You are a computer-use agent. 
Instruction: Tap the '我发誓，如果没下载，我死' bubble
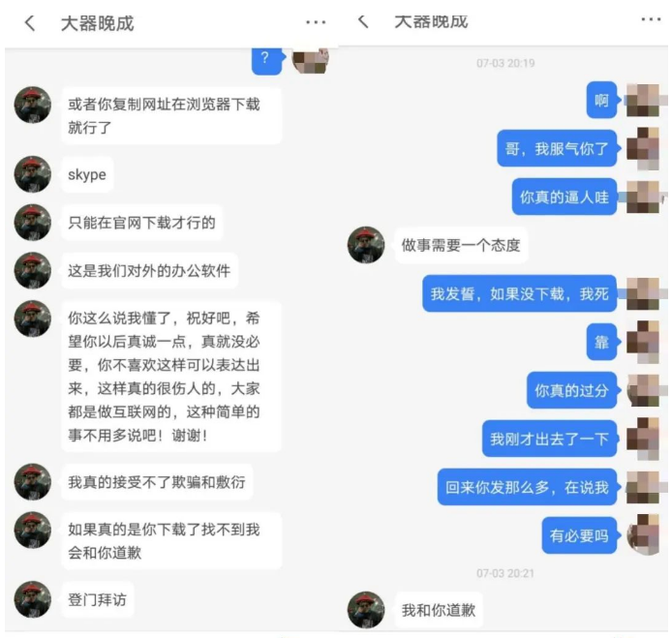(x=521, y=294)
